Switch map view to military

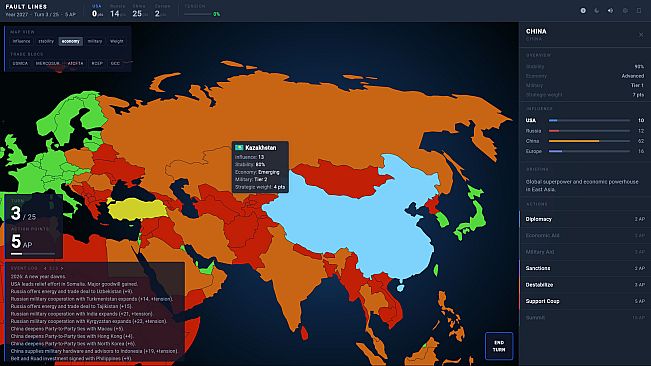click(95, 41)
